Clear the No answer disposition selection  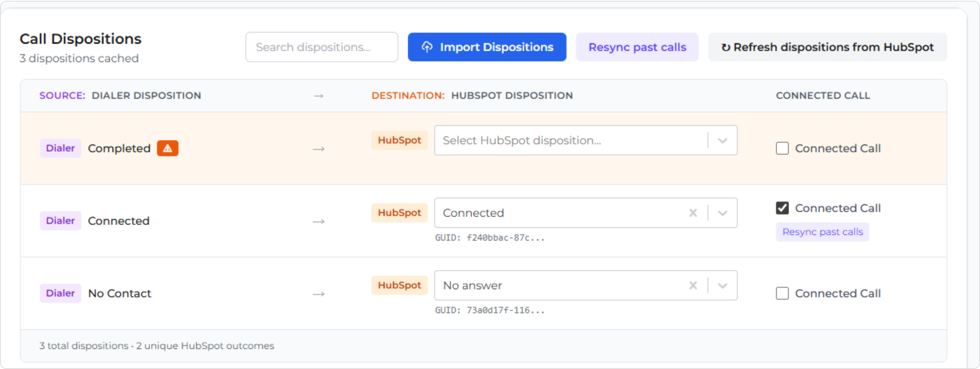coord(693,285)
